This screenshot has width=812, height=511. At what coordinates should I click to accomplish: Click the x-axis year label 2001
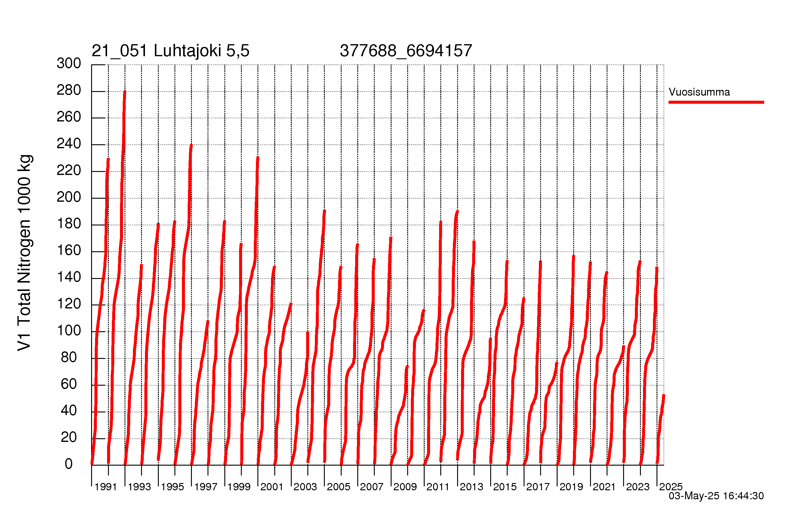click(272, 487)
